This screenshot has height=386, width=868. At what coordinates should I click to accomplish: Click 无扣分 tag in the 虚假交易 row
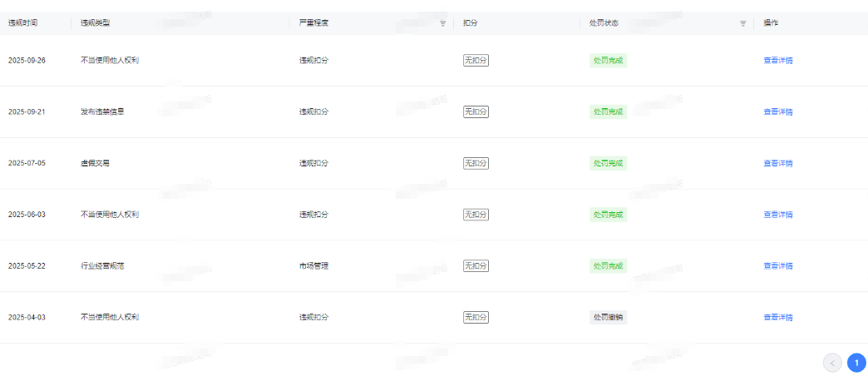click(x=476, y=163)
